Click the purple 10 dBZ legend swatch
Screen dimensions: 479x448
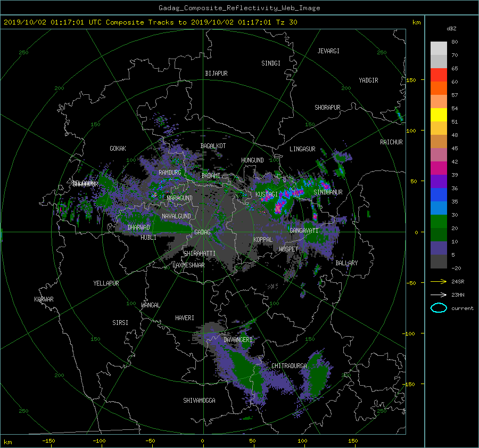[439, 248]
